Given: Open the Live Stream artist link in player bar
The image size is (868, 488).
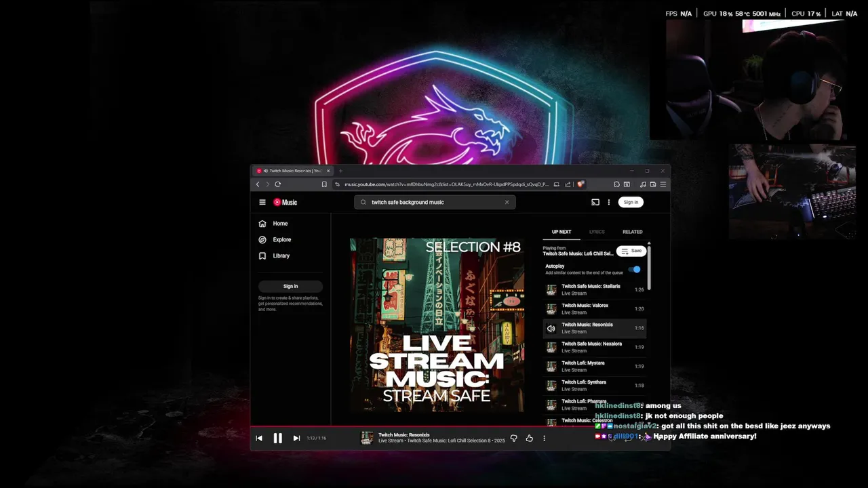Looking at the screenshot, I should point(391,441).
